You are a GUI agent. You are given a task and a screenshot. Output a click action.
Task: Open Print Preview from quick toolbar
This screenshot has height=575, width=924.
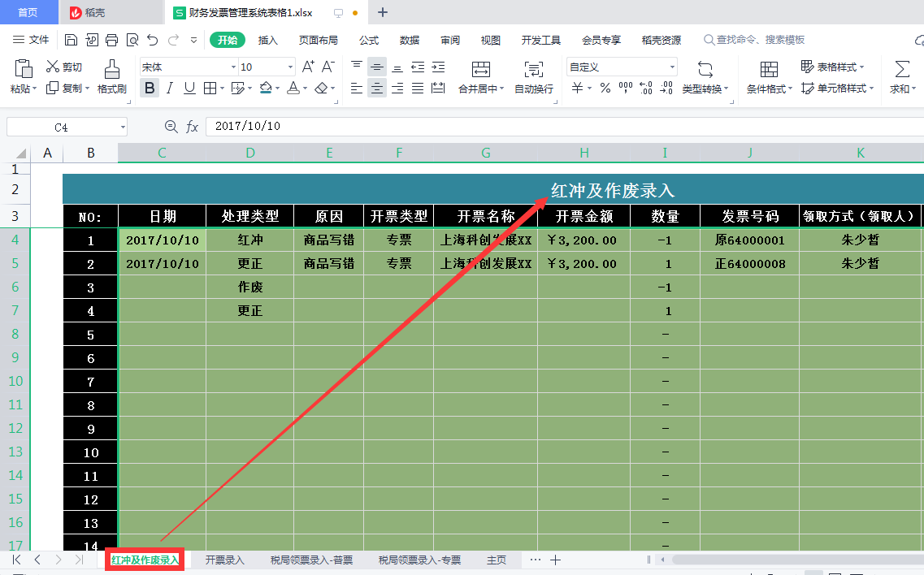[x=132, y=40]
